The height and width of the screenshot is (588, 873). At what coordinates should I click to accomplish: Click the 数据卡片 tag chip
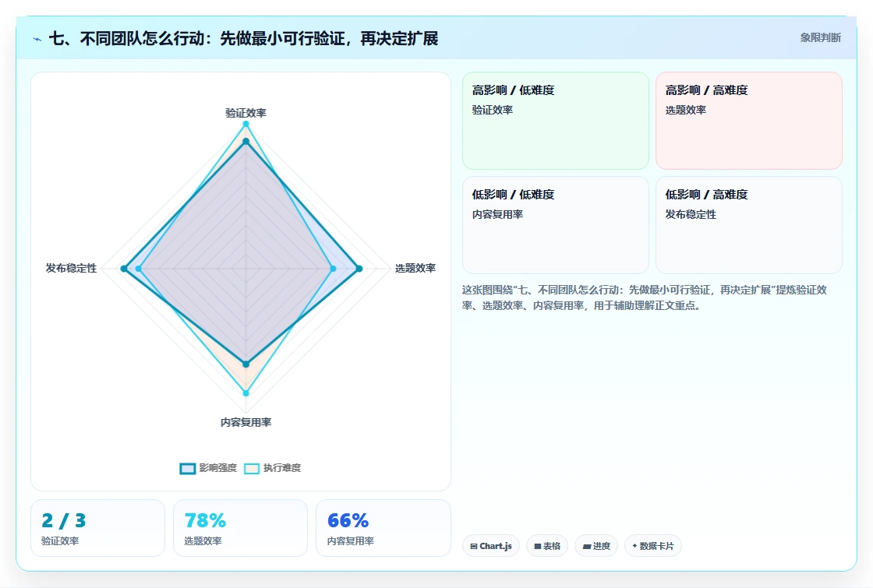click(x=653, y=546)
